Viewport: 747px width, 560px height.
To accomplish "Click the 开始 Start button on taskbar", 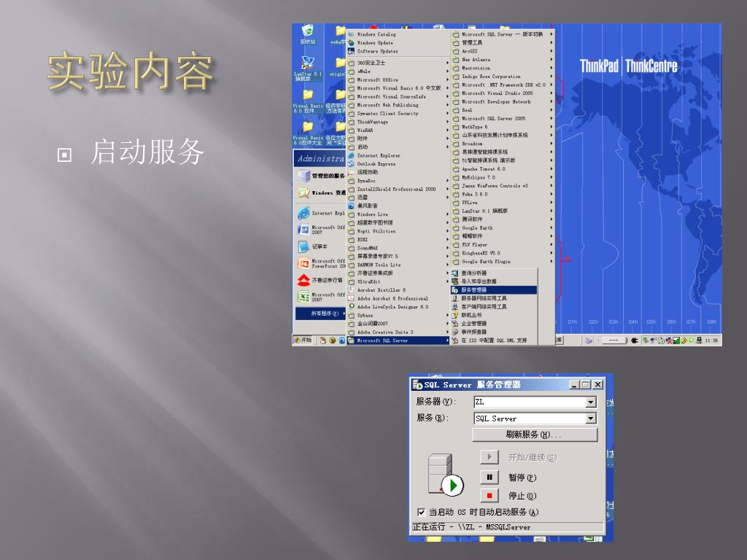I will pos(303,340).
